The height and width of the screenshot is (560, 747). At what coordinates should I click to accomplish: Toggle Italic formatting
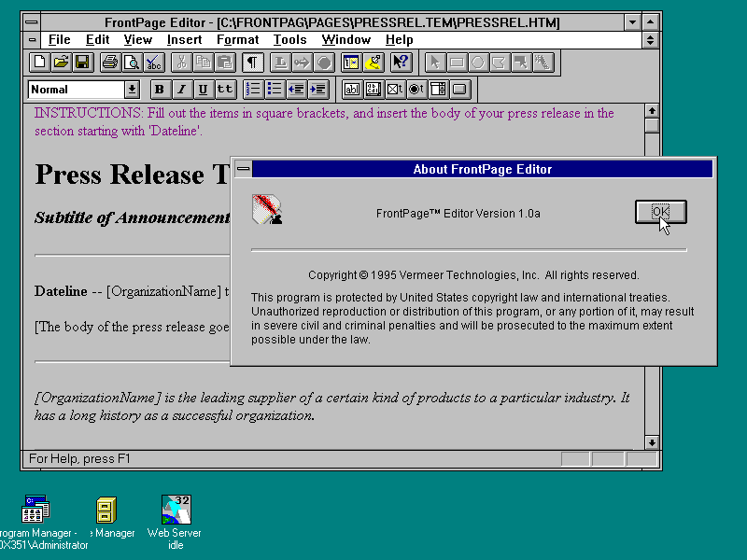click(x=181, y=89)
